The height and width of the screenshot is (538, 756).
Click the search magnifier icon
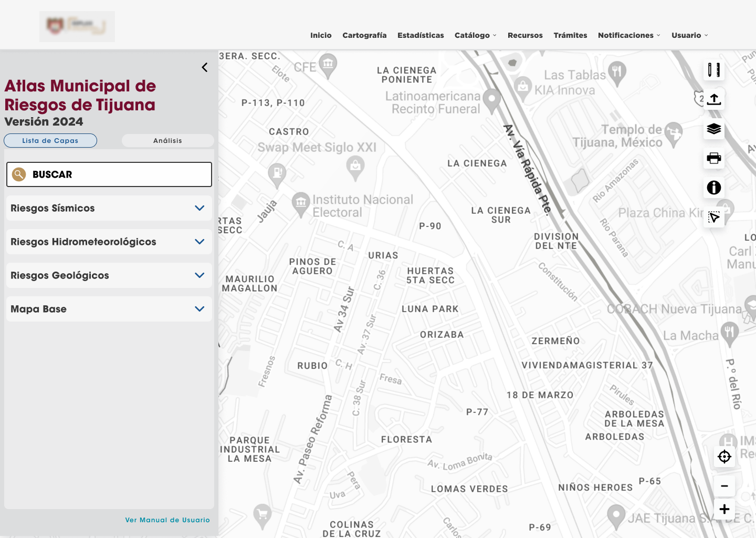coord(19,174)
